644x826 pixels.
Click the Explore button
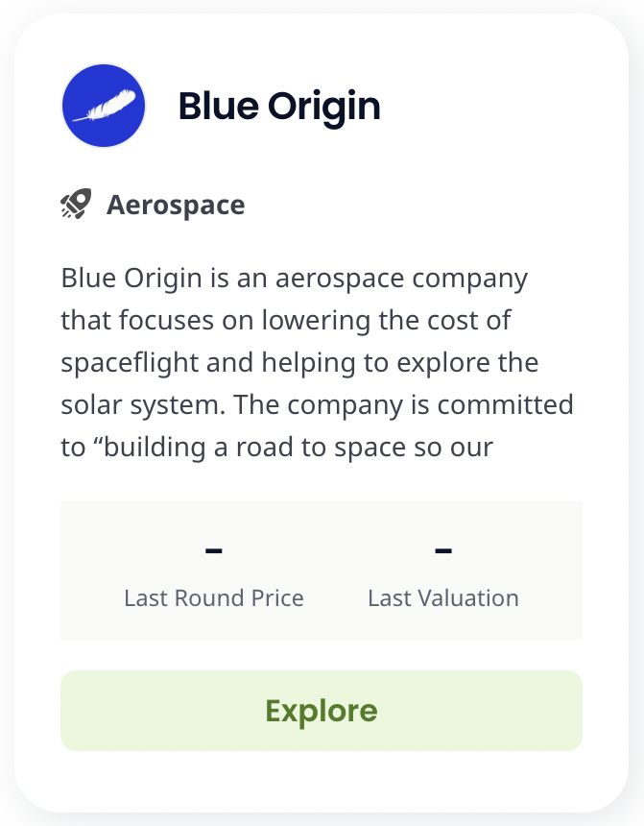[x=322, y=711]
